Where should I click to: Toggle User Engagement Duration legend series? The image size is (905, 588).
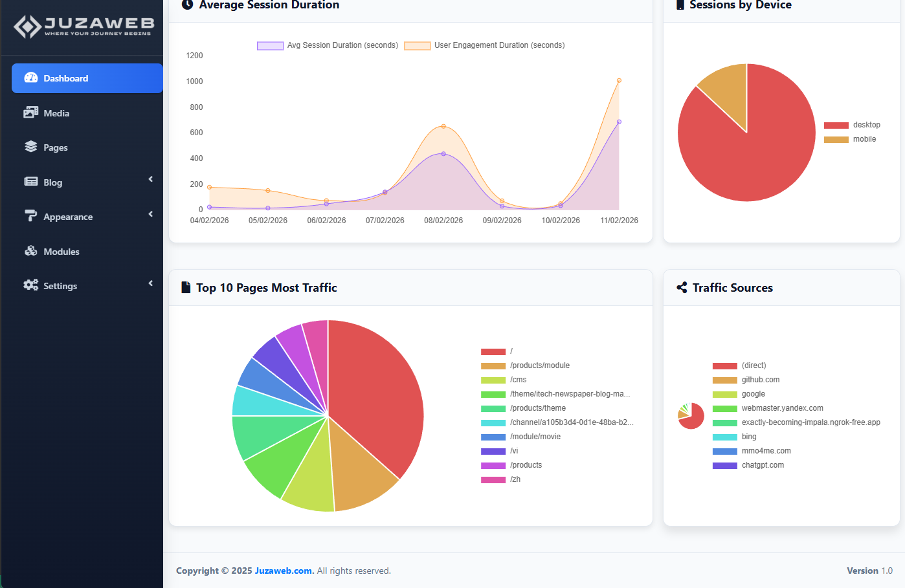[x=484, y=45]
